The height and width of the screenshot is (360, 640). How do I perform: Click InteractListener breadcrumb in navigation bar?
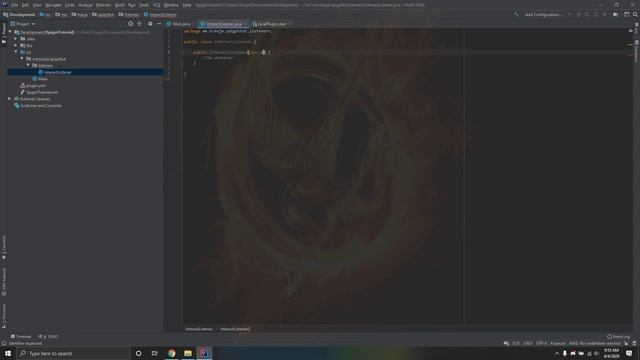coord(160,15)
